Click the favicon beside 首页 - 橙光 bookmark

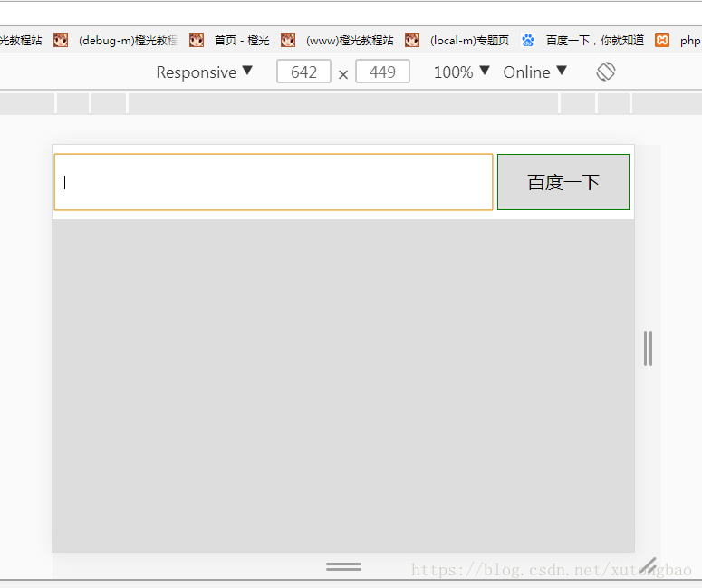click(x=197, y=40)
